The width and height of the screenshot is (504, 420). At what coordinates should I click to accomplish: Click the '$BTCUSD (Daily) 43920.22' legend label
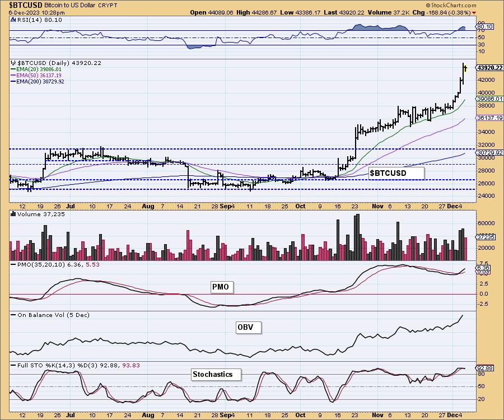(x=59, y=63)
